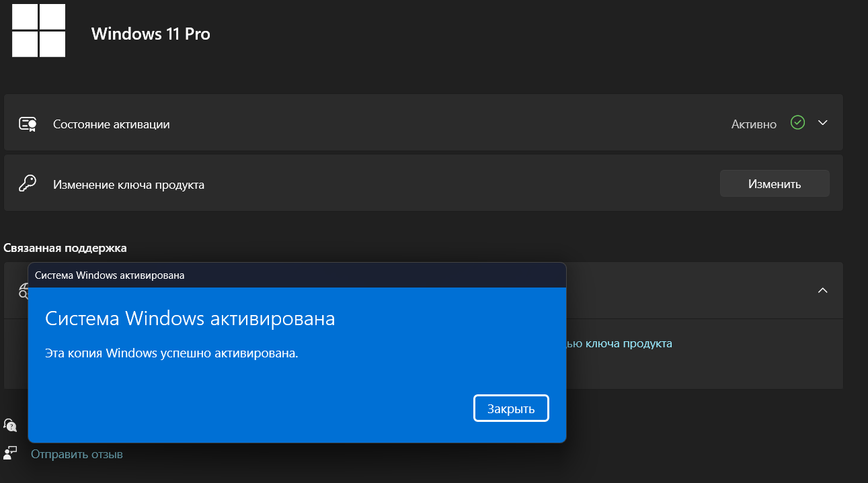
Task: Click the Активно status text
Action: pyautogui.click(x=754, y=124)
